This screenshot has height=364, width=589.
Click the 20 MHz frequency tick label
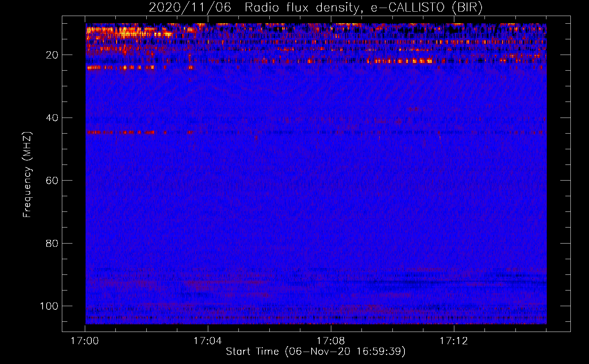click(52, 55)
